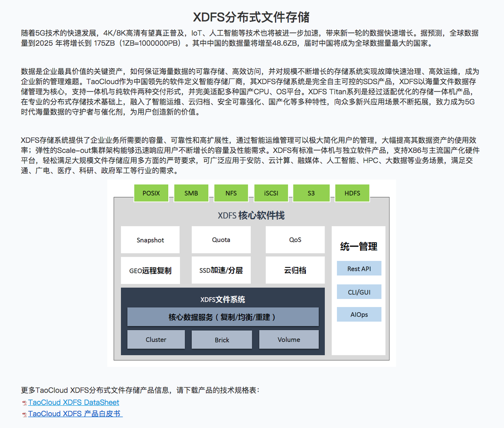This screenshot has height=428, width=504.
Task: Click the GEO远程复制 box
Action: [x=150, y=270]
